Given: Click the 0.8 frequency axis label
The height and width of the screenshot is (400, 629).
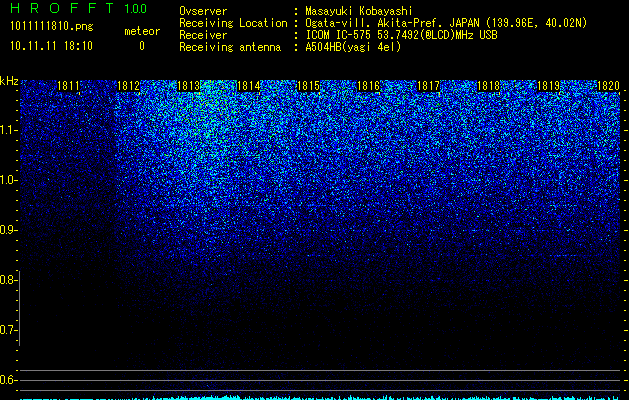Looking at the screenshot, I should [x=9, y=280].
